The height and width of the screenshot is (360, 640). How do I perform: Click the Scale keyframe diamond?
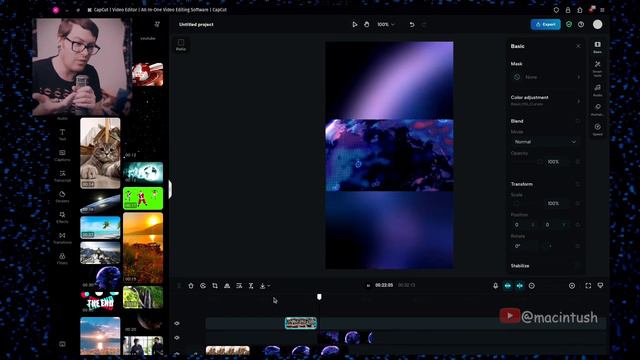click(x=578, y=203)
